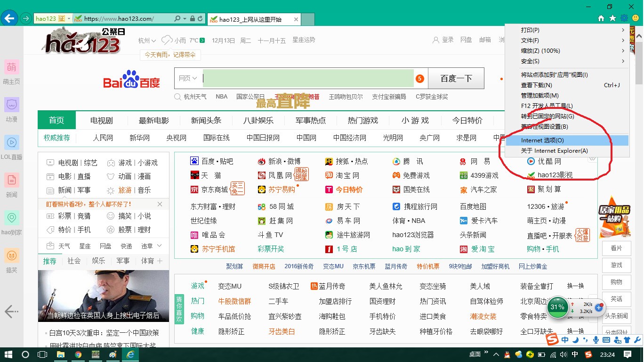Click the news thumbnail of the man smoking
Viewport: 644px width, 362px height.
click(x=104, y=296)
